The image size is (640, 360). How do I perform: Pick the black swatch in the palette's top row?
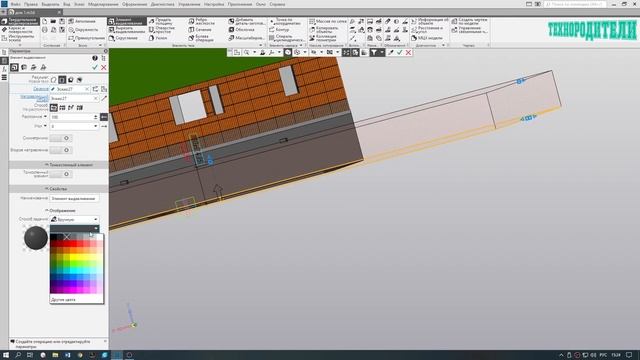point(53,237)
